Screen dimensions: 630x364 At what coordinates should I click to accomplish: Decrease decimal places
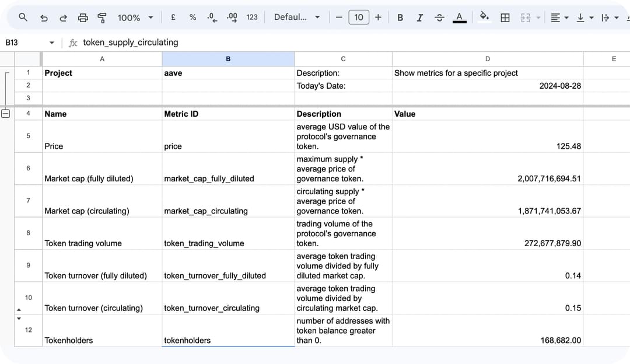coord(212,17)
